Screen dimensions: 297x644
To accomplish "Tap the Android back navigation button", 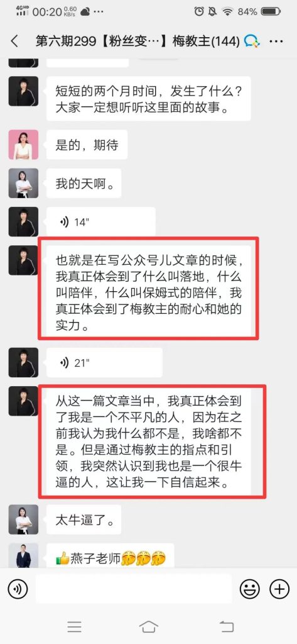I will click(x=227, y=626).
